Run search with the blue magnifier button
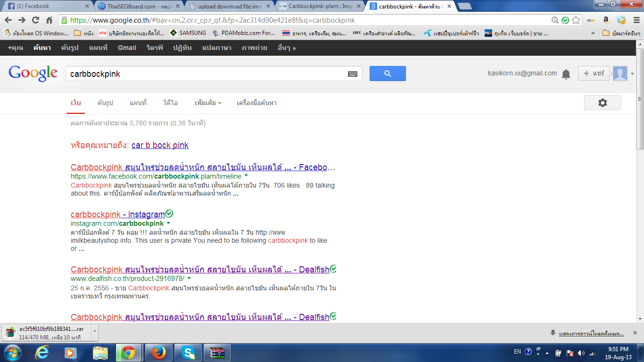This screenshot has height=362, width=644. click(388, 74)
